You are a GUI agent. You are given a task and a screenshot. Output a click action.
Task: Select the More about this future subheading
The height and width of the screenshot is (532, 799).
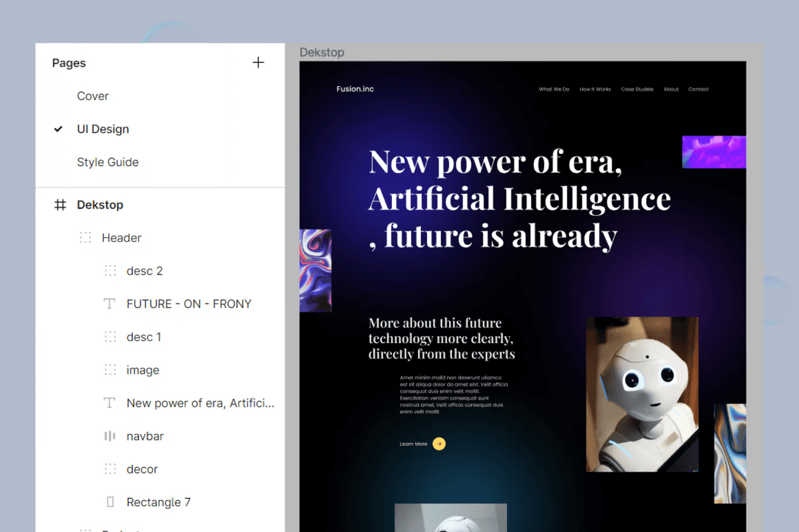[442, 339]
